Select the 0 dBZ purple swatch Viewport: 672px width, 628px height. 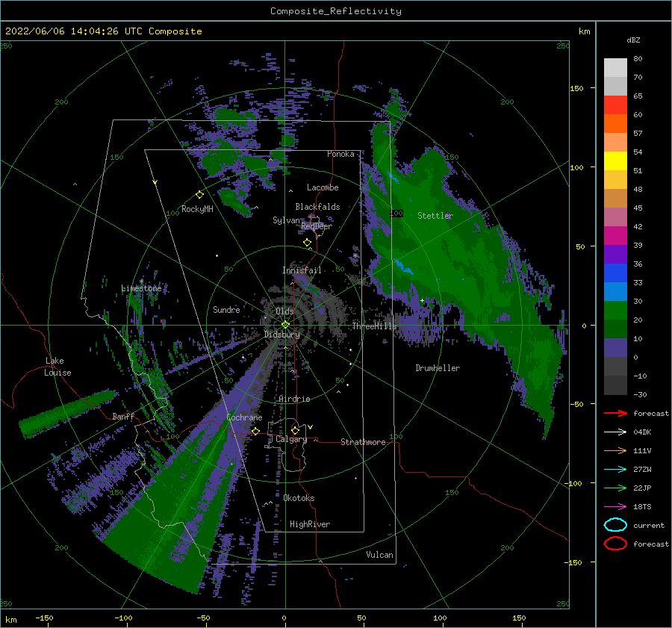pyautogui.click(x=615, y=348)
